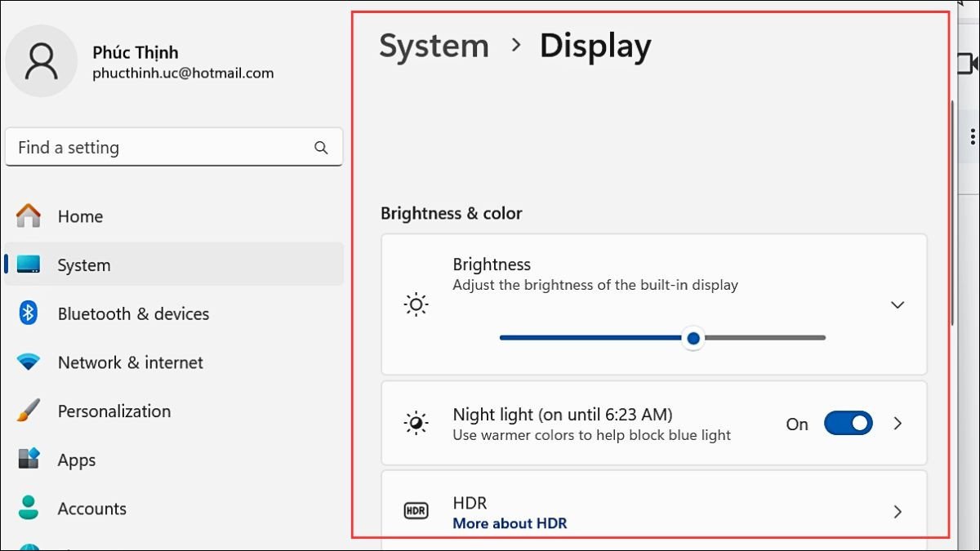The height and width of the screenshot is (551, 980).
Task: Click the HDR badge icon
Action: [416, 510]
